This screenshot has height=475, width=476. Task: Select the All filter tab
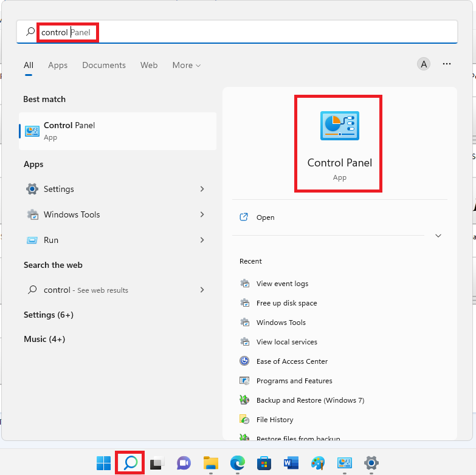29,65
